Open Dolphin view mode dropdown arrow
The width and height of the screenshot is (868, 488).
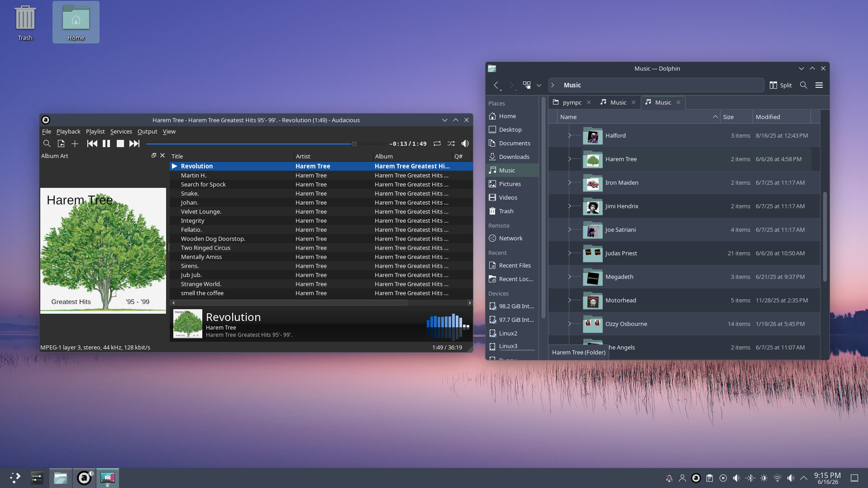pyautogui.click(x=539, y=85)
